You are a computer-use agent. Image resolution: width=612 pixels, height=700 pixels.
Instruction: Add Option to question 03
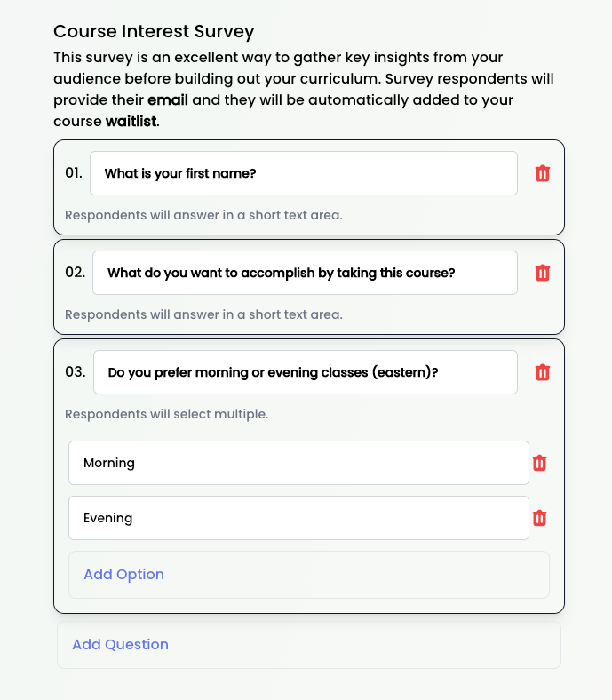pos(123,574)
